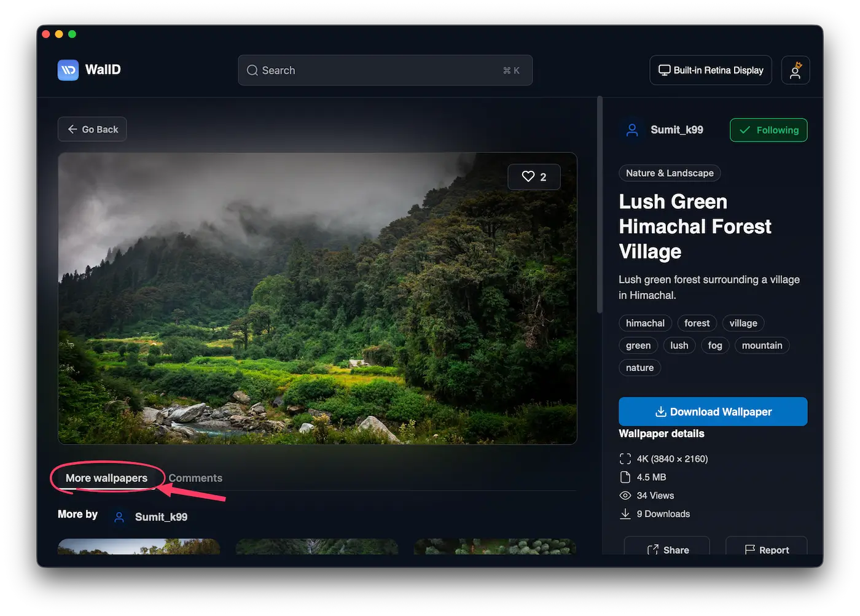
Task: Open the user profile icon in header
Action: point(795,70)
